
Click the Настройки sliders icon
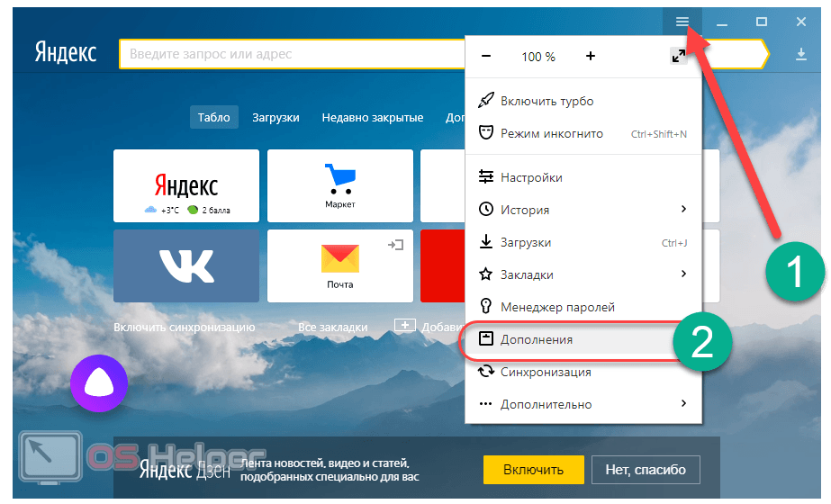pyautogui.click(x=486, y=176)
